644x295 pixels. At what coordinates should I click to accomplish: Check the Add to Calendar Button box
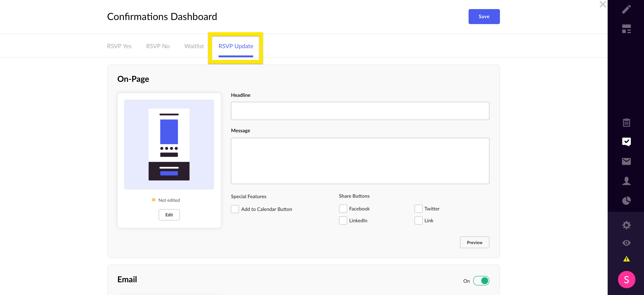pos(235,209)
